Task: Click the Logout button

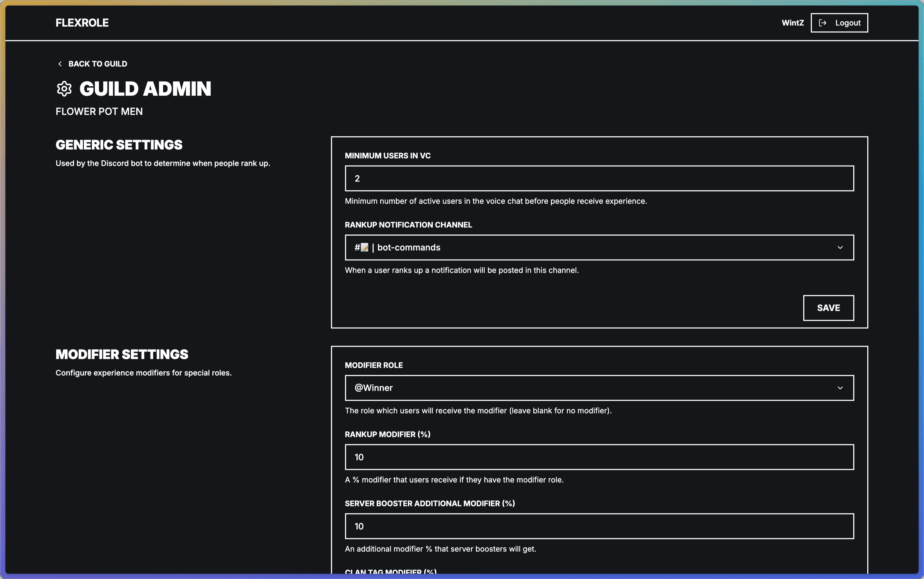Action: [839, 23]
